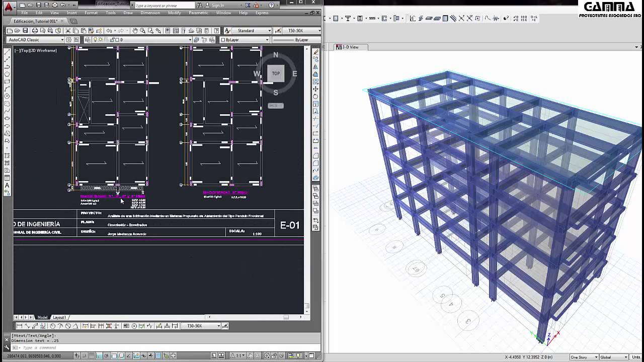The image size is (644, 362).
Task: Click the Linear dimension tool icon
Action: coord(19,326)
